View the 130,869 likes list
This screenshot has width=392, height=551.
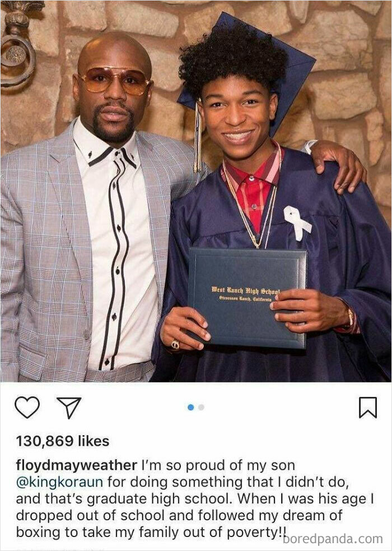(x=62, y=441)
